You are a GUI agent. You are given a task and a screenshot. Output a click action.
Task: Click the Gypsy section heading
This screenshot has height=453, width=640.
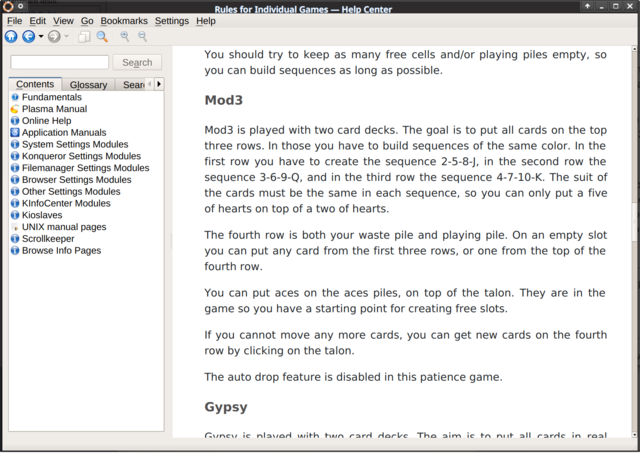pos(226,407)
